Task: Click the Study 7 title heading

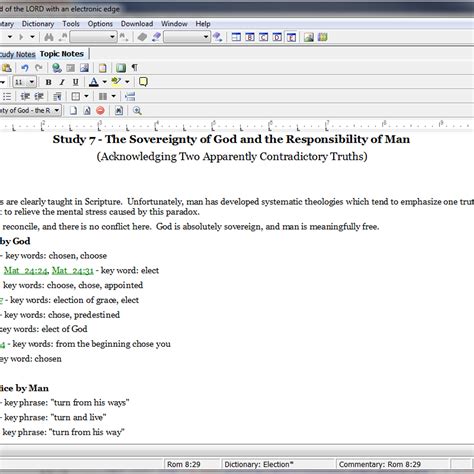Action: point(231,139)
